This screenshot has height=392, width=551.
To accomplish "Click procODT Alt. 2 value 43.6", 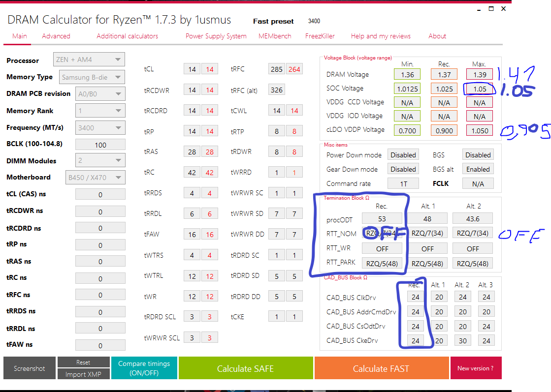I will click(x=473, y=219).
